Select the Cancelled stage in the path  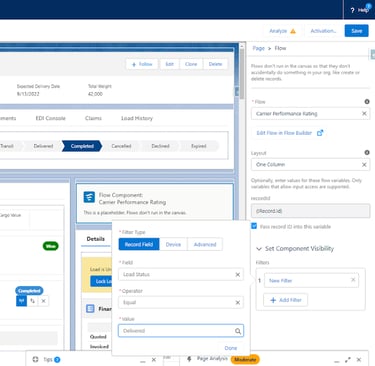pyautogui.click(x=121, y=146)
